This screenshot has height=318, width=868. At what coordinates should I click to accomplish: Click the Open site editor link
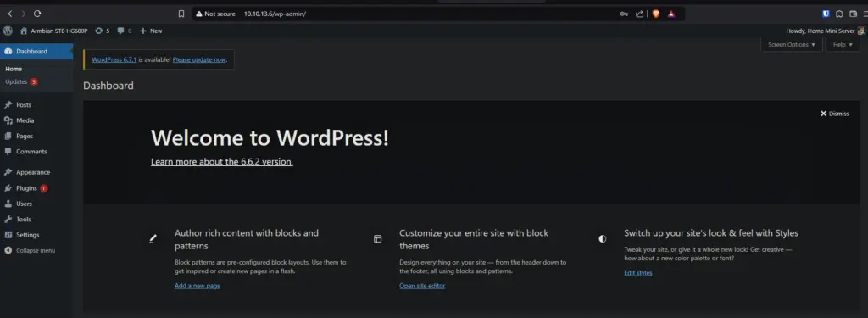[422, 286]
